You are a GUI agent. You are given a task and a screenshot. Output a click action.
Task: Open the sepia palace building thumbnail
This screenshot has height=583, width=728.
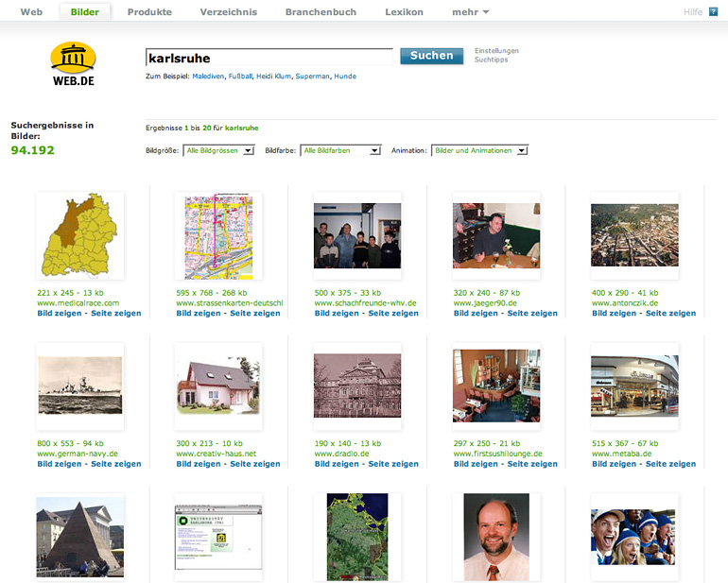click(357, 386)
